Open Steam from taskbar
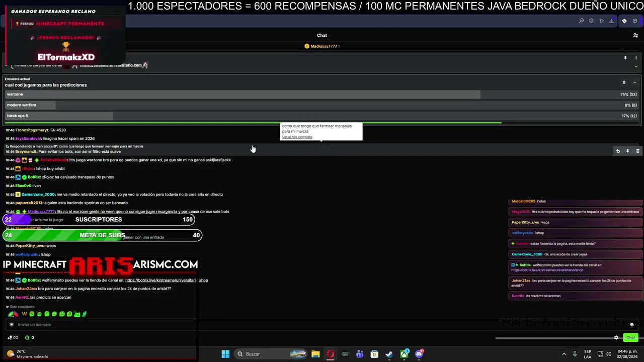Viewport: 644px width, 362px height. tap(389, 354)
